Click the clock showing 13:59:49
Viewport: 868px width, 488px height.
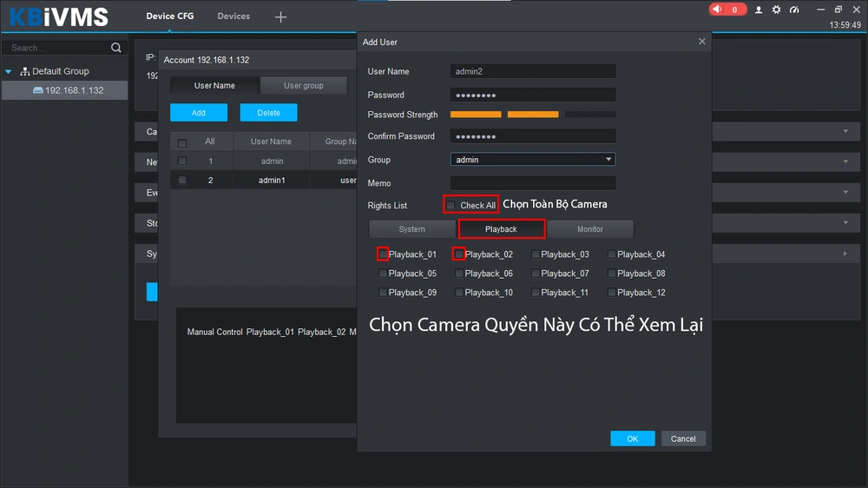coord(845,25)
